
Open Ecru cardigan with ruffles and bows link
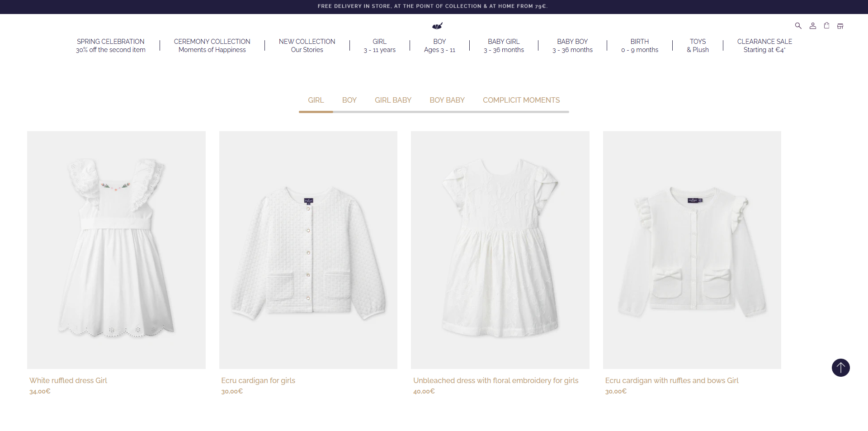[672, 380]
